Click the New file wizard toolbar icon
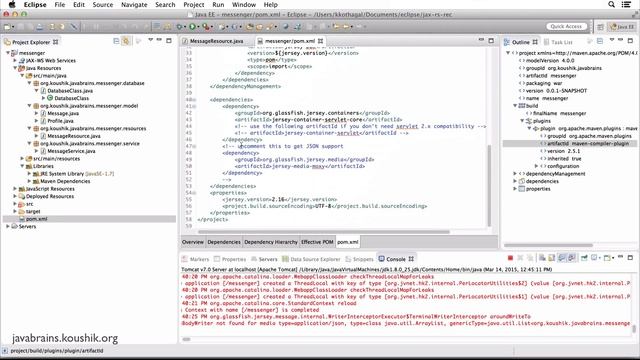640x360 pixels. (x=7, y=27)
